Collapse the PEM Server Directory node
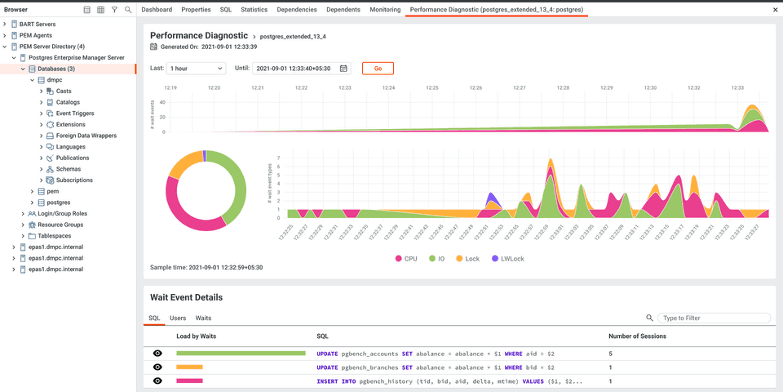The image size is (784, 392). [x=5, y=46]
